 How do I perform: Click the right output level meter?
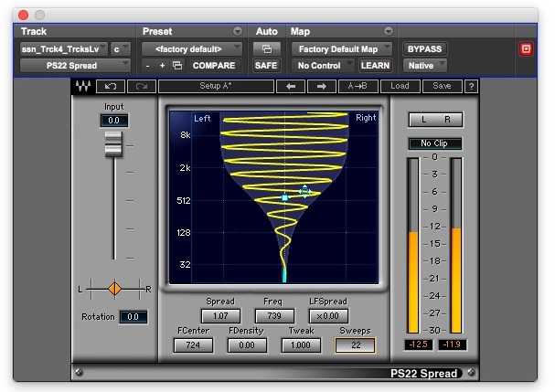[x=456, y=246]
